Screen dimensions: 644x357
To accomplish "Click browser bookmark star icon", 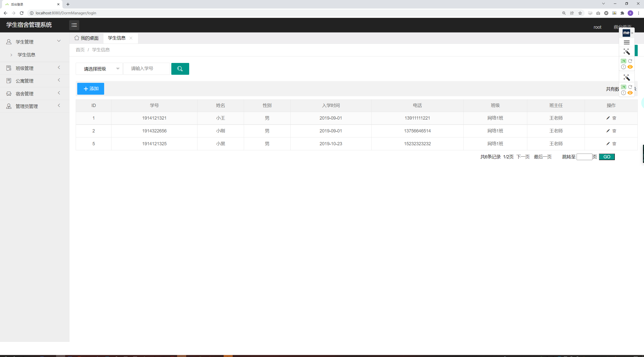I will tap(580, 13).
